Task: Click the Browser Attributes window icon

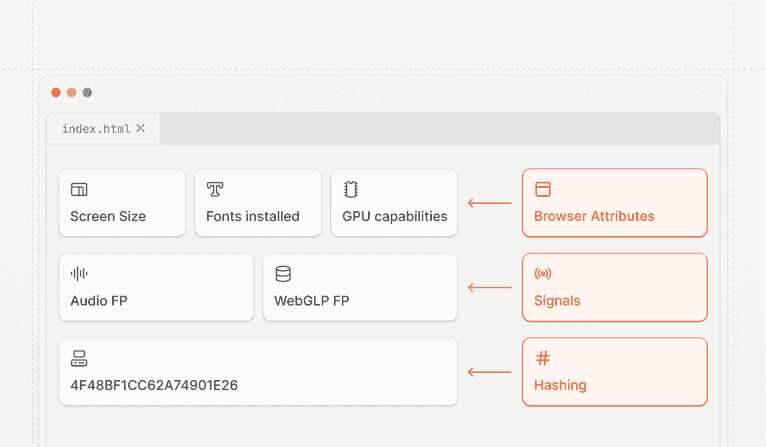Action: point(543,189)
